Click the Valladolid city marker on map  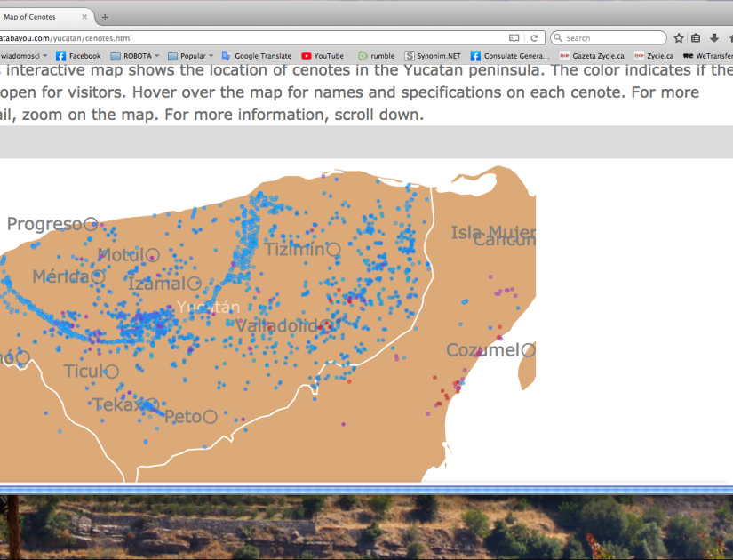[x=325, y=326]
